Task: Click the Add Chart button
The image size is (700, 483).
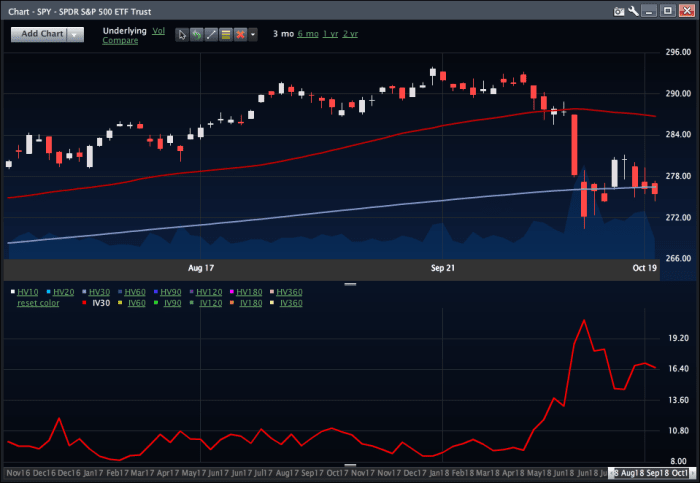Action: coord(39,34)
